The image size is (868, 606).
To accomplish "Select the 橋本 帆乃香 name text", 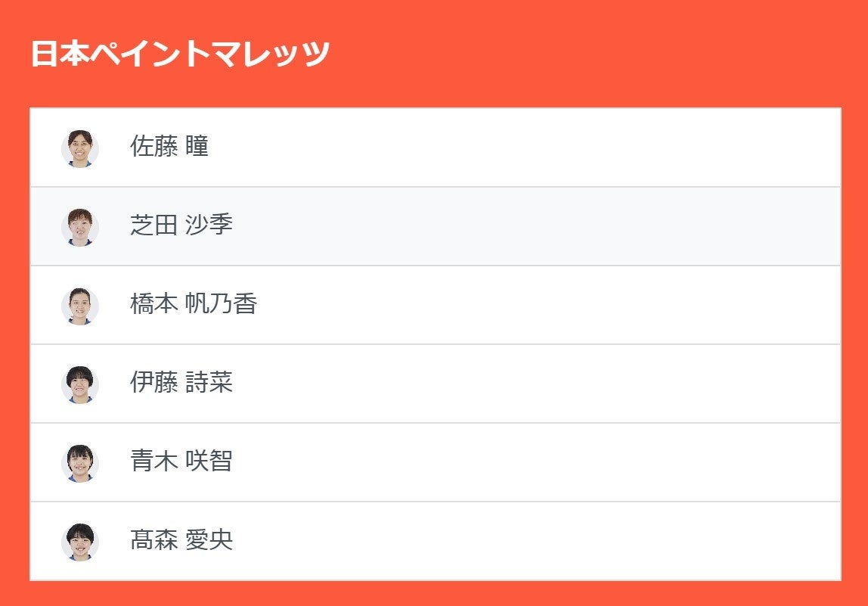I will point(194,303).
